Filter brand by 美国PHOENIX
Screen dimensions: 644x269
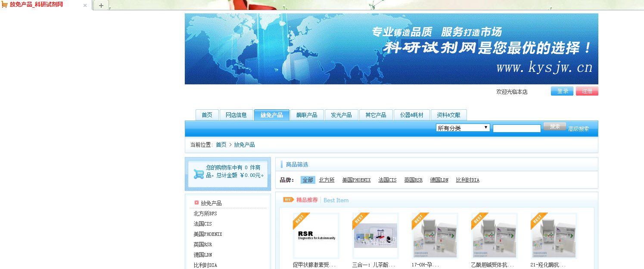coord(356,180)
